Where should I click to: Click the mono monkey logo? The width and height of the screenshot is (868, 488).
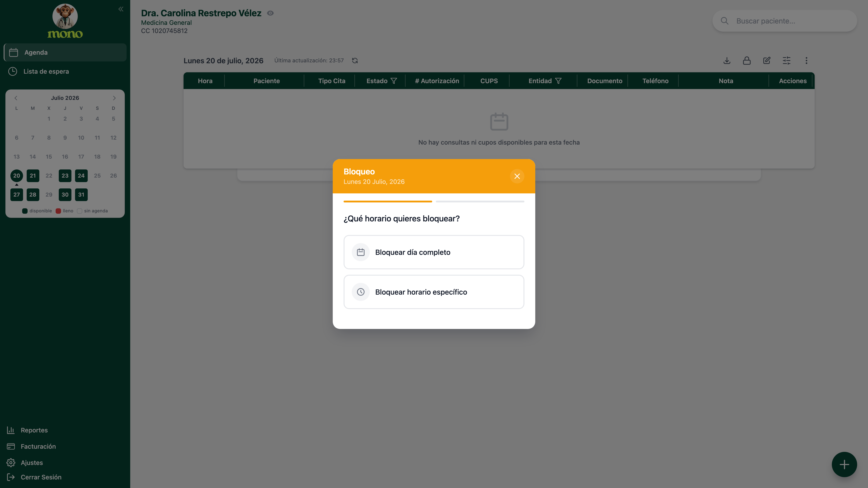click(65, 21)
